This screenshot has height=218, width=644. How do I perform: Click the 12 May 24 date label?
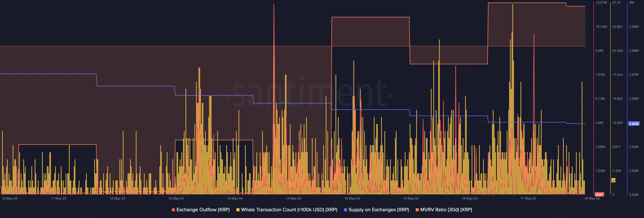click(117, 198)
